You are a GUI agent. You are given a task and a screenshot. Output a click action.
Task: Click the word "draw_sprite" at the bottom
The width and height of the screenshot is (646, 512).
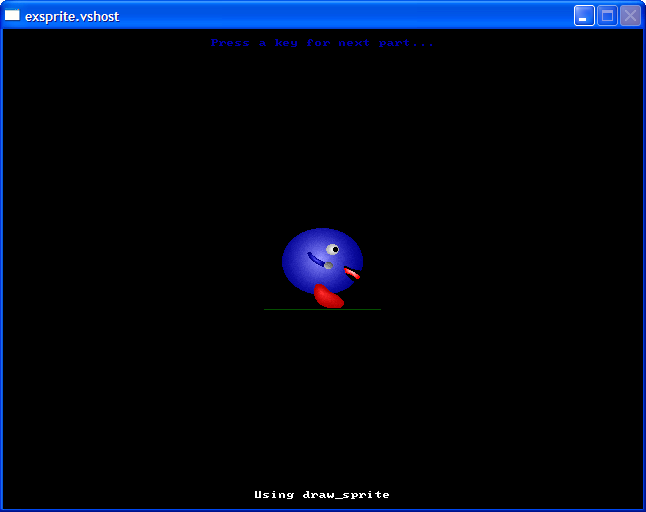point(346,495)
